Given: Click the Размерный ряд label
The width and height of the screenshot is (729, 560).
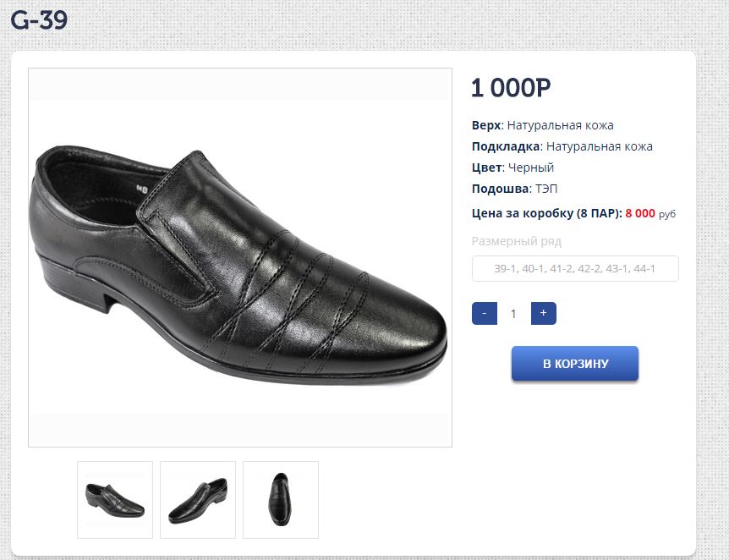Looking at the screenshot, I should click(x=516, y=241).
